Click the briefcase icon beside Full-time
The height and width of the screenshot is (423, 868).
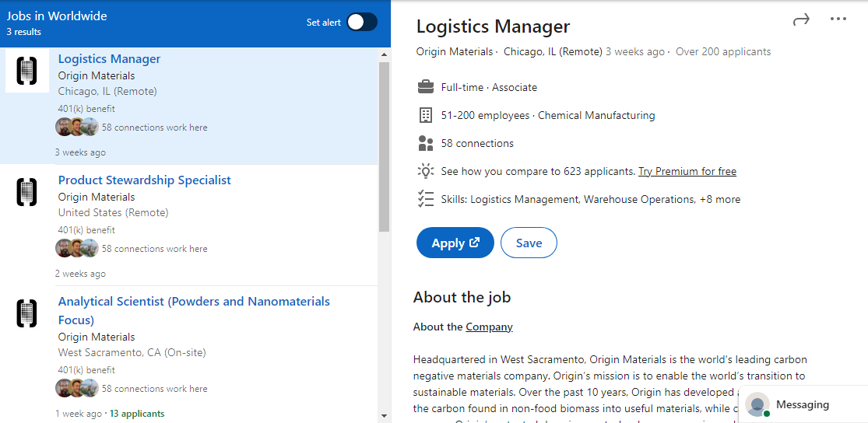[x=425, y=87]
